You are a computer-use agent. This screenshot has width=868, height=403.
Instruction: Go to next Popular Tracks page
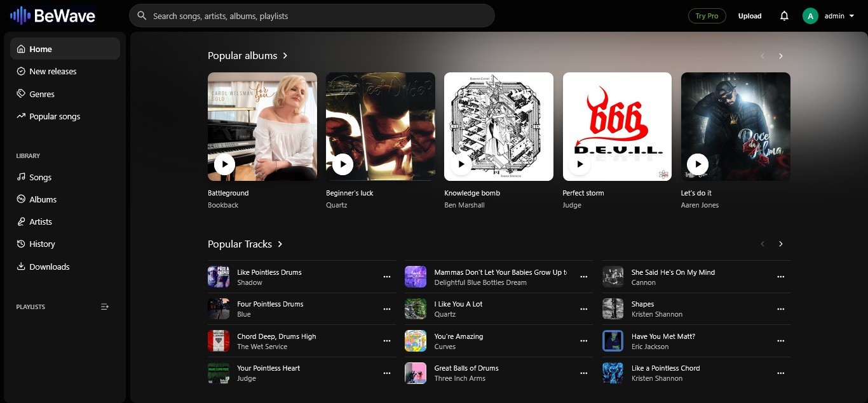tap(781, 244)
